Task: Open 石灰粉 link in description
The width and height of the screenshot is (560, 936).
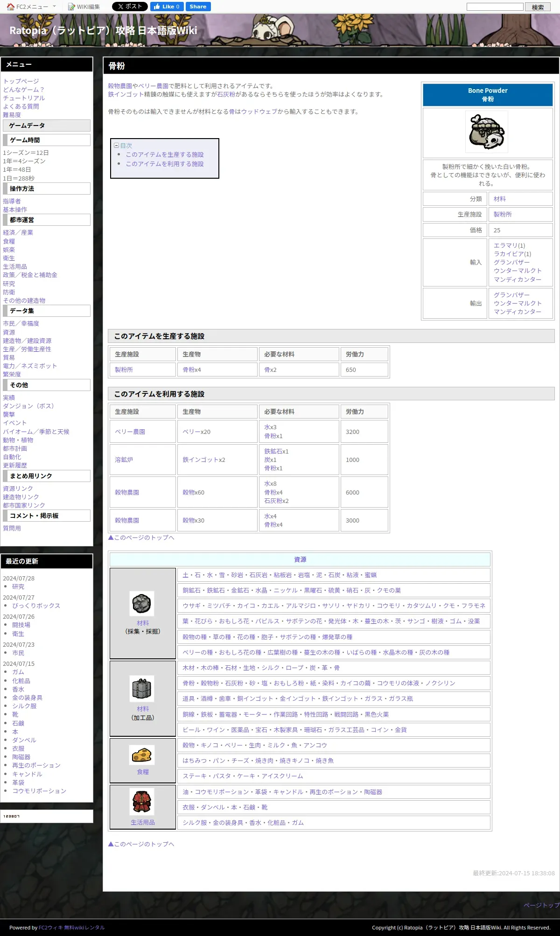Action: click(x=226, y=94)
